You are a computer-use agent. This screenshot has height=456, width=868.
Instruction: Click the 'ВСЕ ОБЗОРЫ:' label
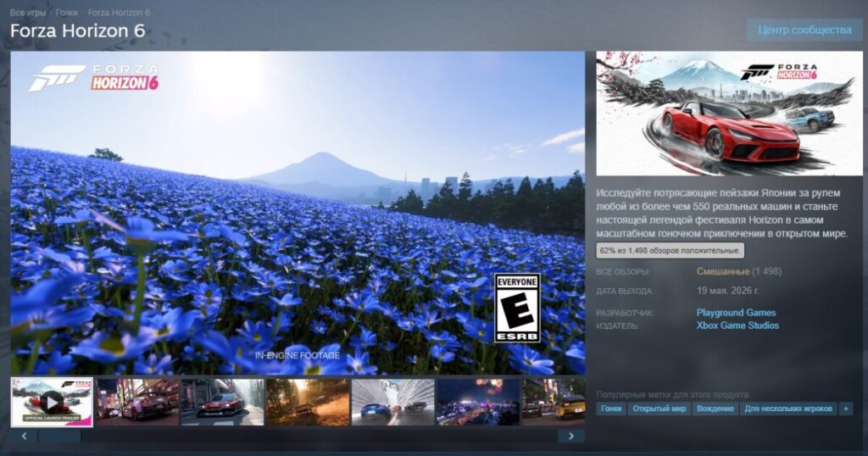click(623, 272)
